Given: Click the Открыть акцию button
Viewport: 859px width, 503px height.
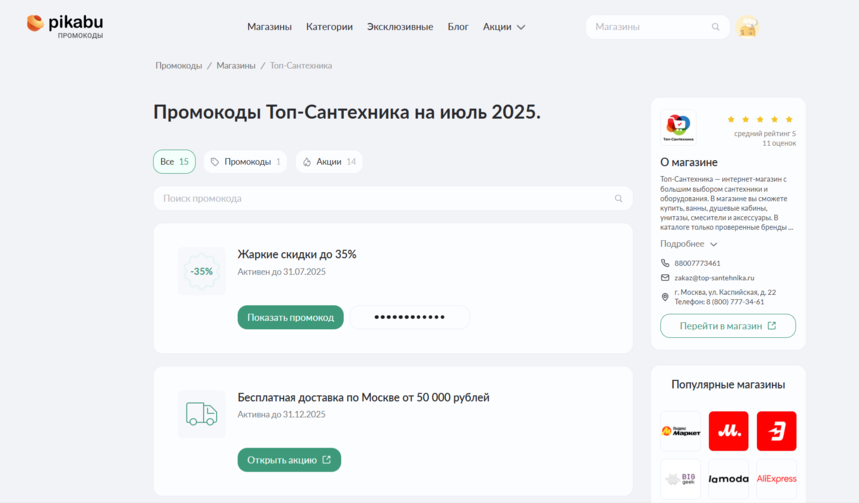Looking at the screenshot, I should 289,460.
